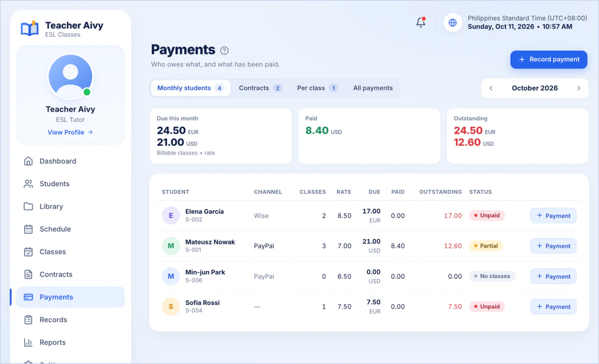Switch to the Monthly students tab
Image resolution: width=599 pixels, height=364 pixels.
point(191,88)
